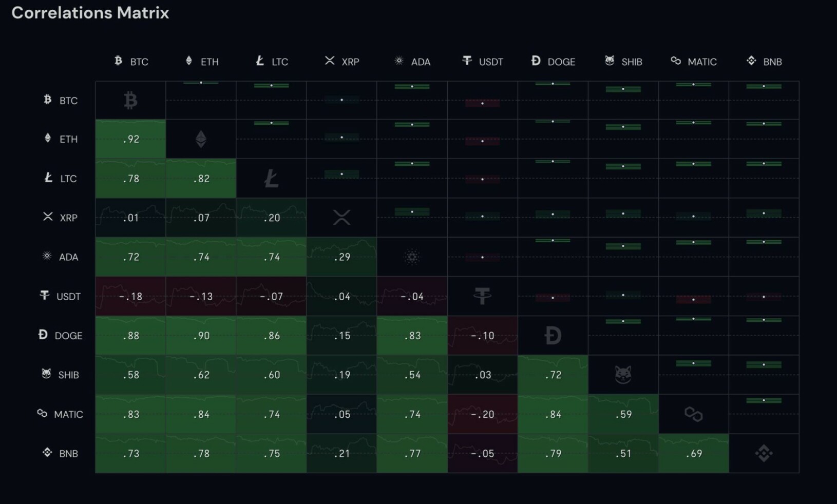This screenshot has width=837, height=504.
Task: Click the Cardano ADA diagonal icon
Action: [411, 257]
